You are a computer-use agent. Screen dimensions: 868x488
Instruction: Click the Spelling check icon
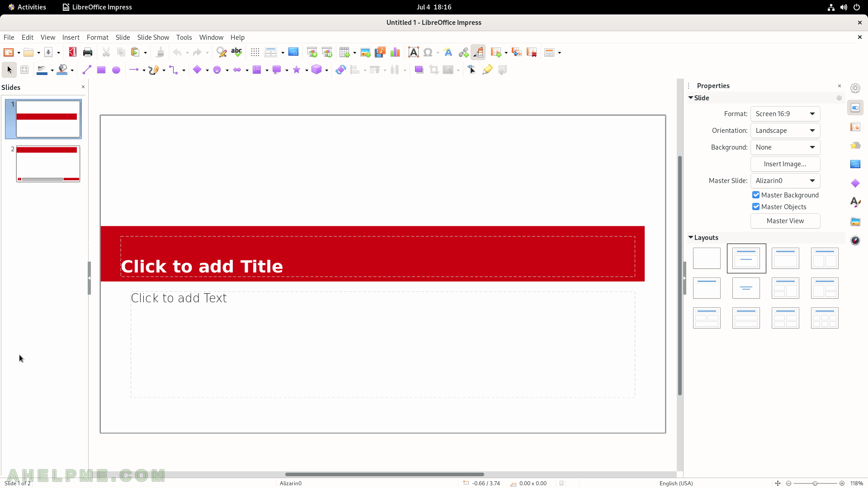[236, 52]
